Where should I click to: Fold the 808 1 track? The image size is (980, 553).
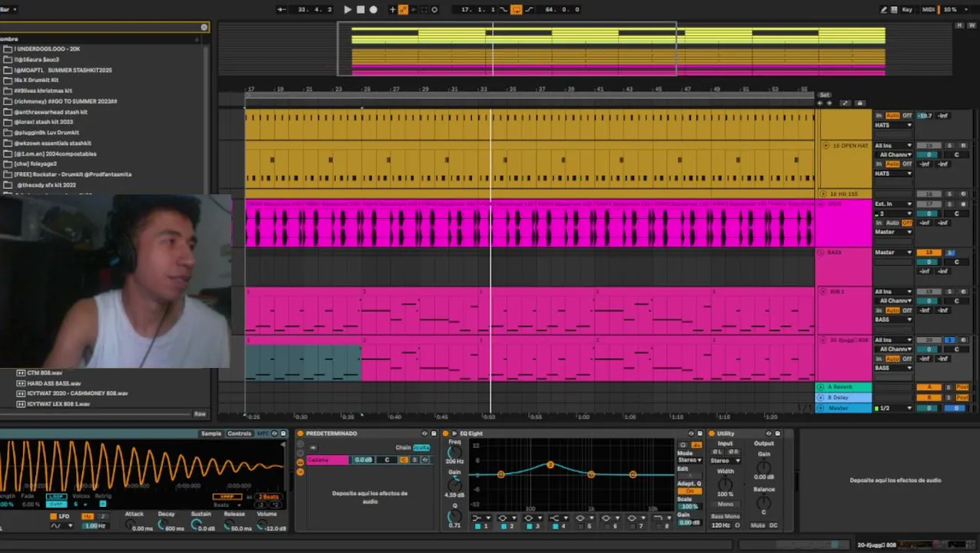point(823,292)
